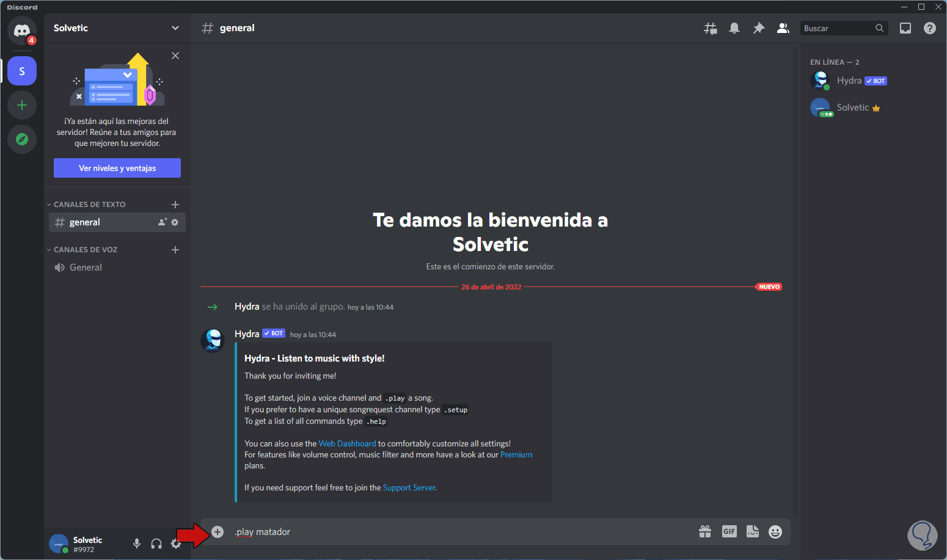Add a new server
947x560 pixels.
click(x=22, y=105)
